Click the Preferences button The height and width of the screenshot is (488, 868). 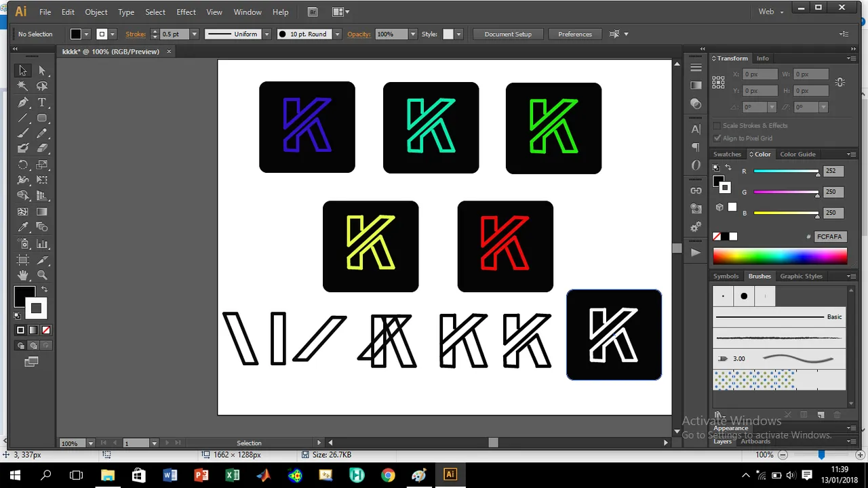click(575, 34)
